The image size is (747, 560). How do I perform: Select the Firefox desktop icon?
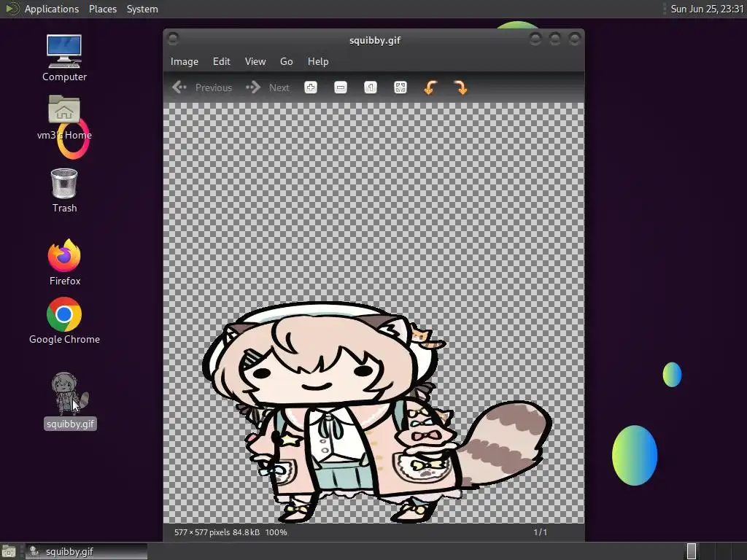[x=64, y=262]
